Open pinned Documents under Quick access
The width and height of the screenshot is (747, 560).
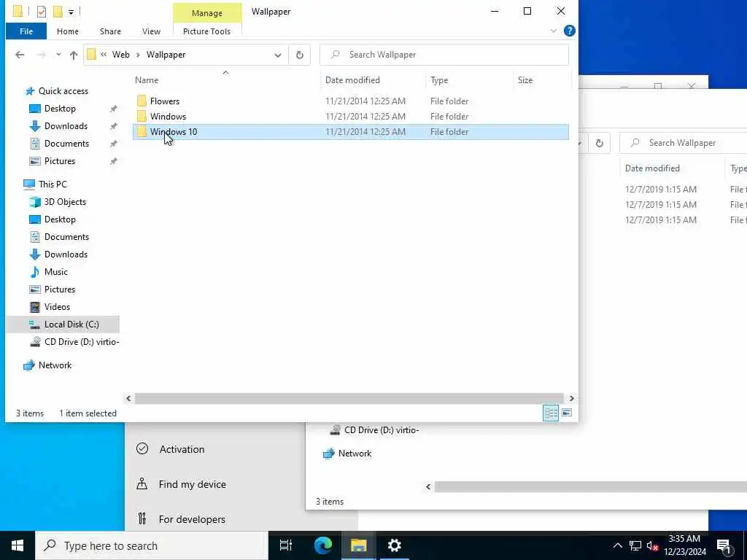click(x=66, y=144)
